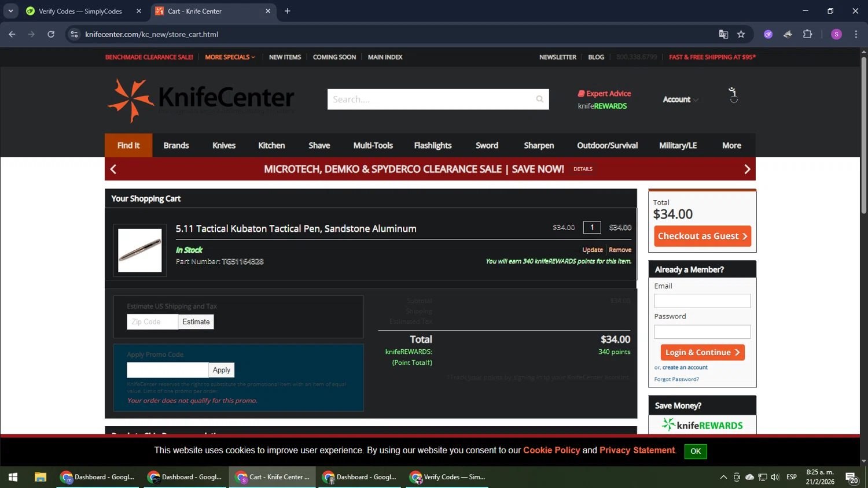Open the notification center icon

tap(852, 478)
